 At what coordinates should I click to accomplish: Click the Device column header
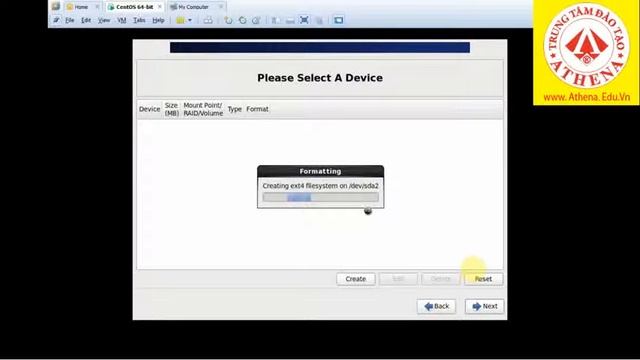(x=149, y=109)
